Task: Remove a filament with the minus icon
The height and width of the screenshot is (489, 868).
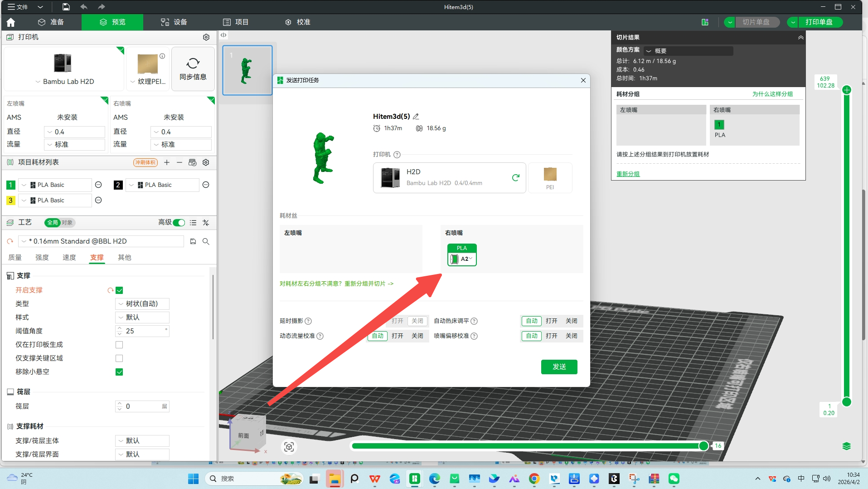Action: pyautogui.click(x=179, y=162)
